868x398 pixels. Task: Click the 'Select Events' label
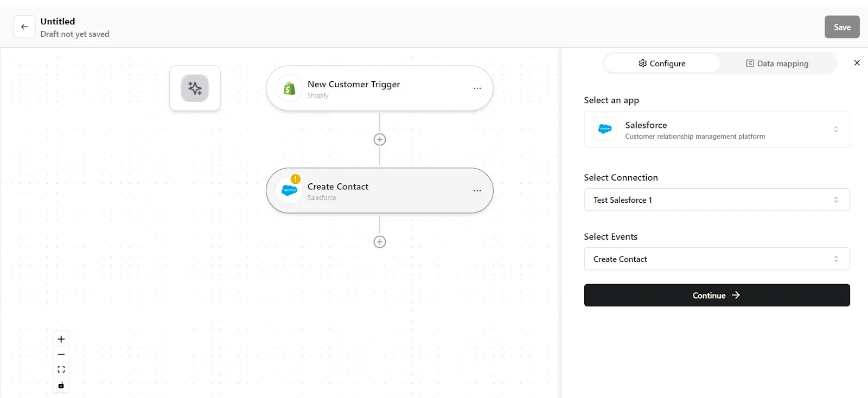pyautogui.click(x=610, y=236)
